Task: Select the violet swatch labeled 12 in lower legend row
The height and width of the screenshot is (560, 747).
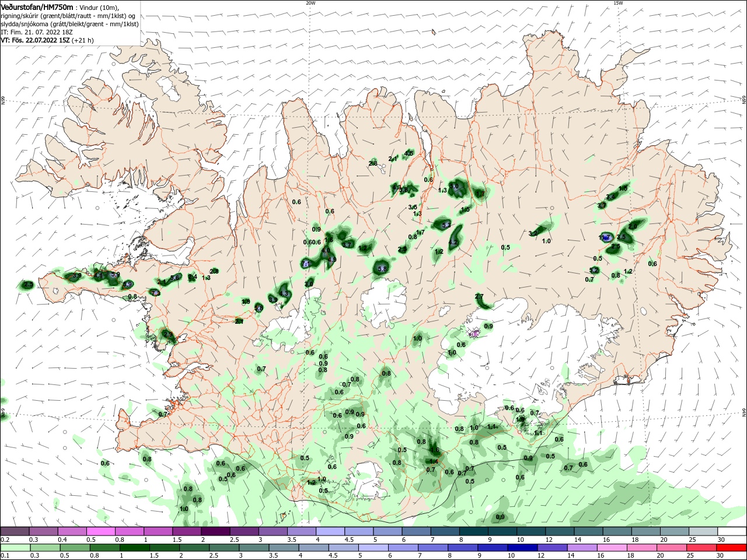Action: pyautogui.click(x=552, y=548)
